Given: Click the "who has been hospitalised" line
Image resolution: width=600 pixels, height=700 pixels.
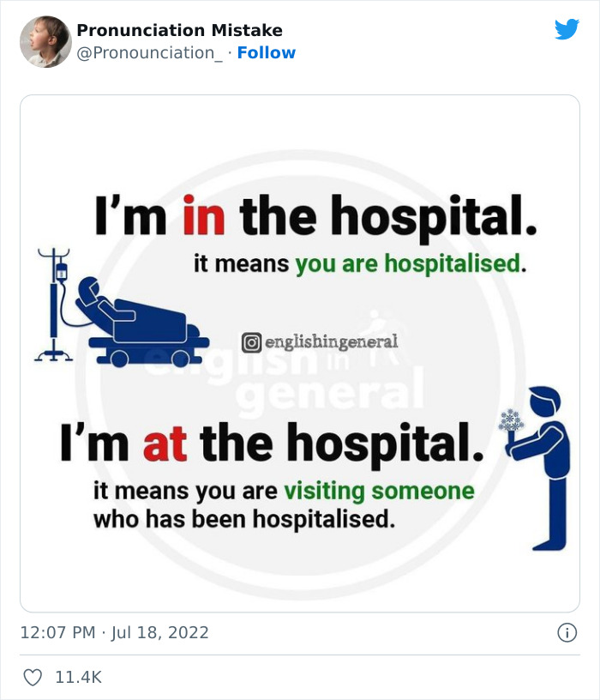Looking at the screenshot, I should tap(244, 520).
